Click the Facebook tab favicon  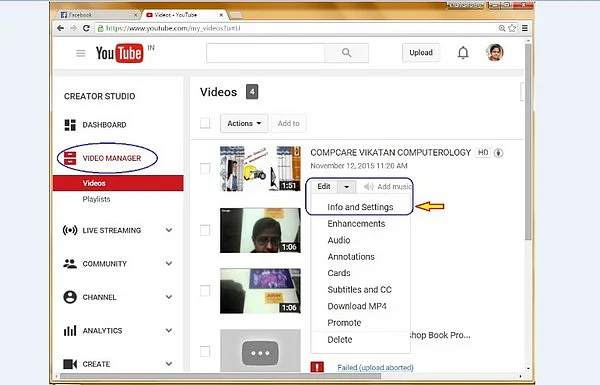[x=64, y=15]
